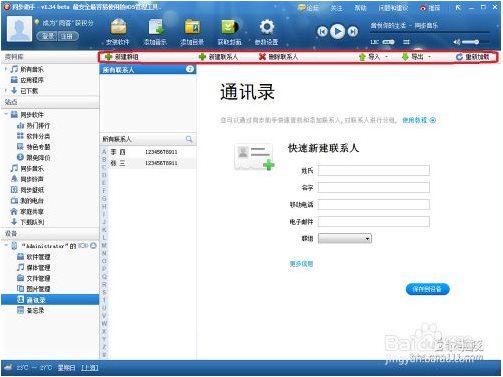Seek on the music progress bar
This screenshot has height=377, width=503.
point(429,32)
